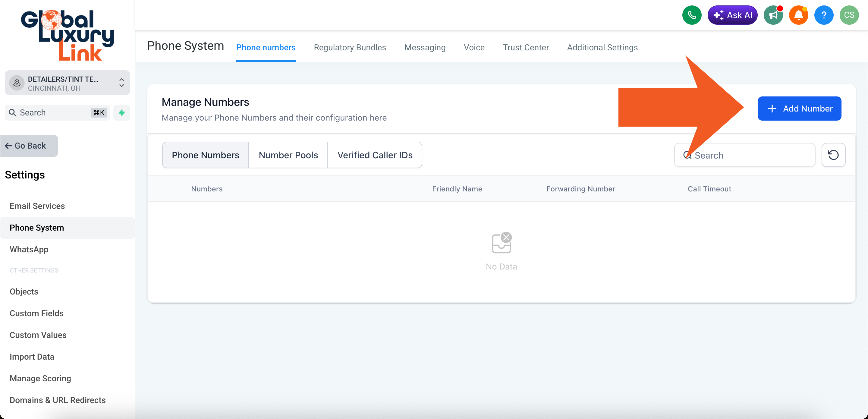Click the Manage Numbers heading
Screen dimensions: 868x419
[x=205, y=102]
